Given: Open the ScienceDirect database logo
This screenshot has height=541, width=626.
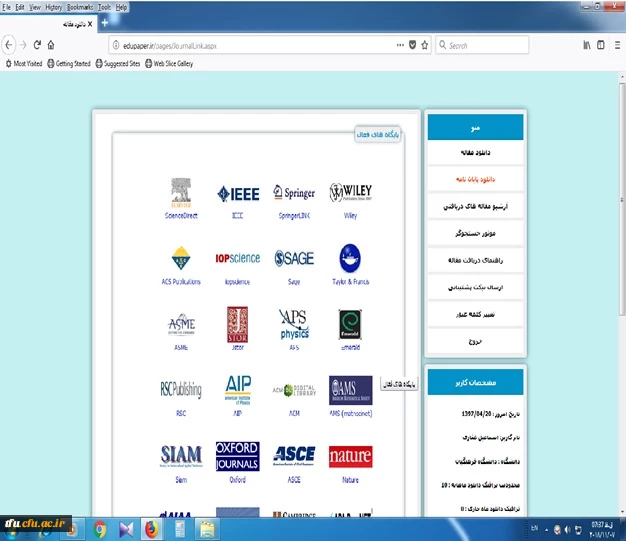Looking at the screenshot, I should [182, 193].
